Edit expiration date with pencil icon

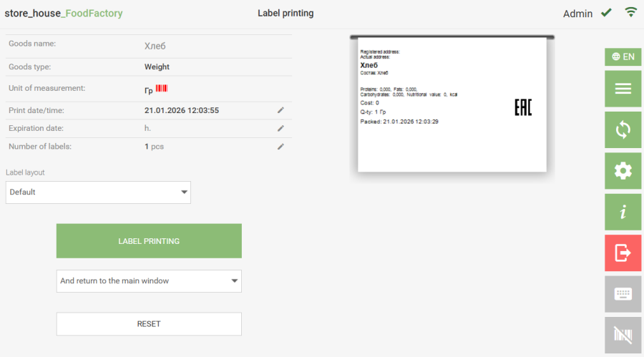(281, 128)
